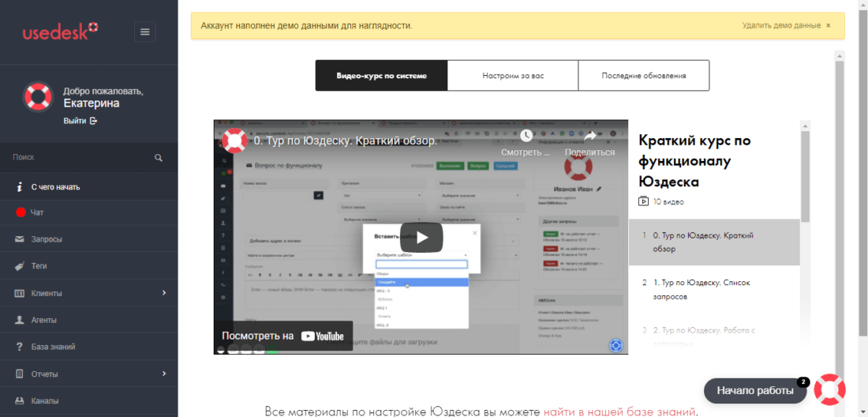Click Удалить демо данные link
This screenshot has height=417, width=868.
[x=782, y=25]
